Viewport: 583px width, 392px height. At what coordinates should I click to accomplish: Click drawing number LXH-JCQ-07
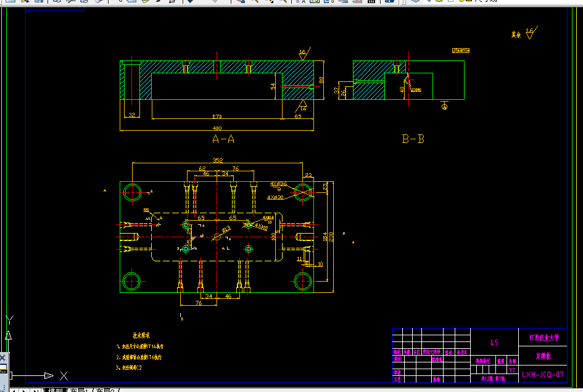543,375
